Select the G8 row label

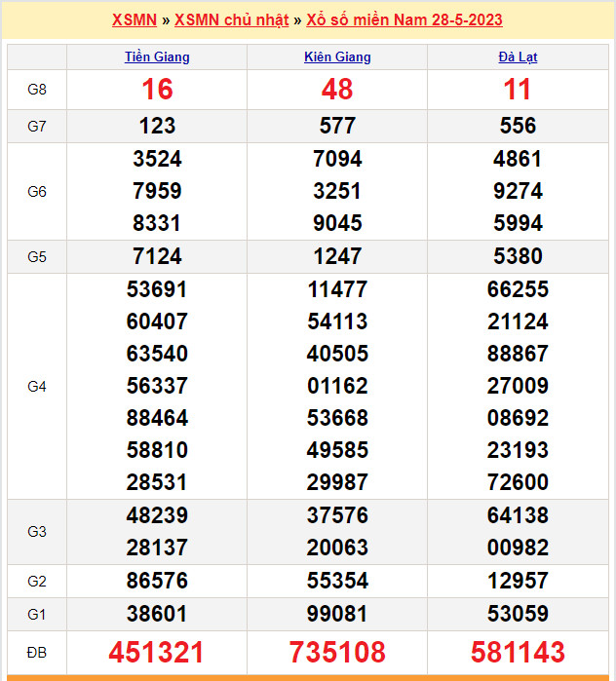tap(37, 90)
